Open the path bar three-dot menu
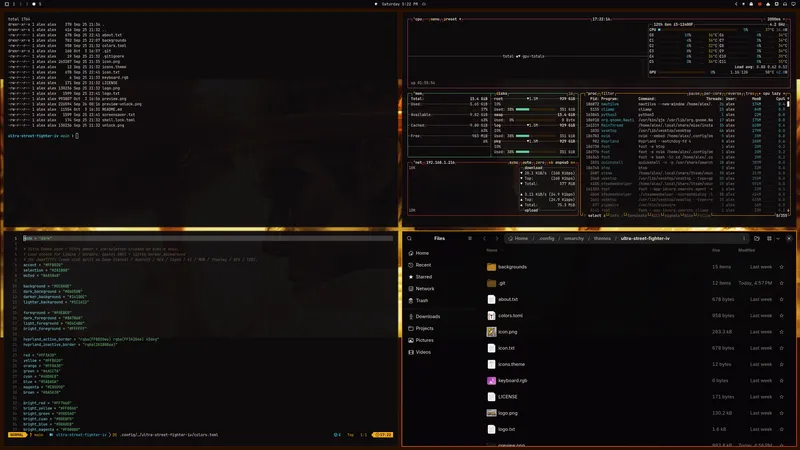Screen dimensions: 800x450 click(744, 238)
